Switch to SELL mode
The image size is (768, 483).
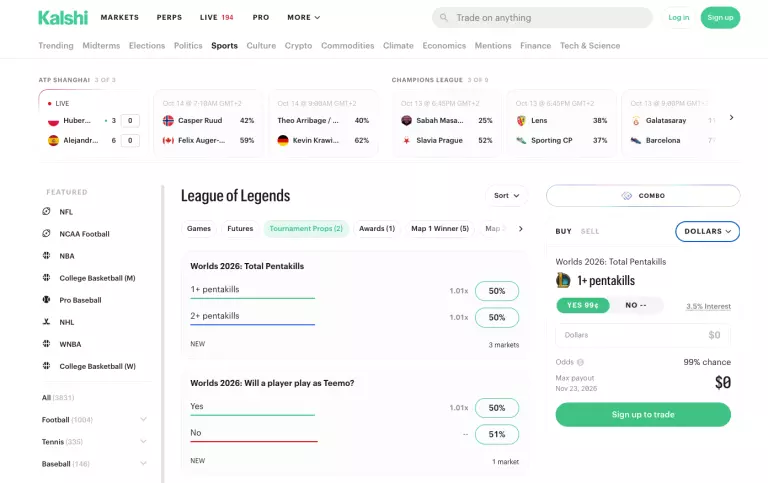coord(590,231)
